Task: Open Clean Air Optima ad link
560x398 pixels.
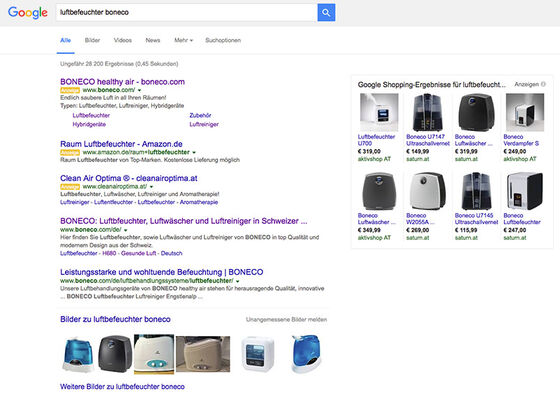Action: coord(129,178)
